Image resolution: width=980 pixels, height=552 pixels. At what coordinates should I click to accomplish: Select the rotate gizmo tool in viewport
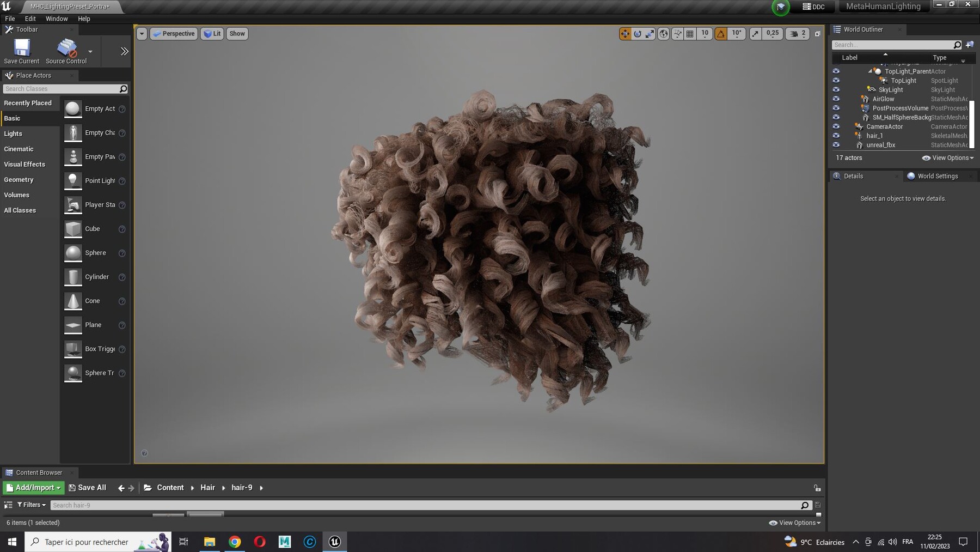[x=638, y=34]
